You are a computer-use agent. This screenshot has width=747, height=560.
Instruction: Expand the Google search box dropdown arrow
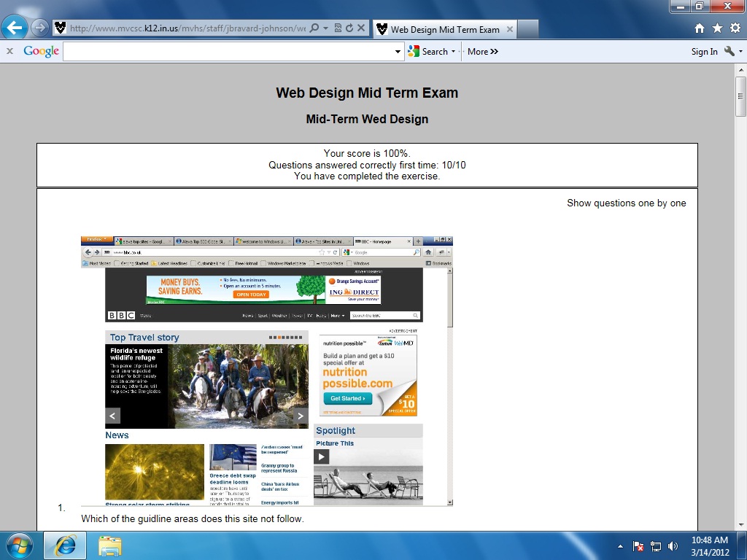398,52
